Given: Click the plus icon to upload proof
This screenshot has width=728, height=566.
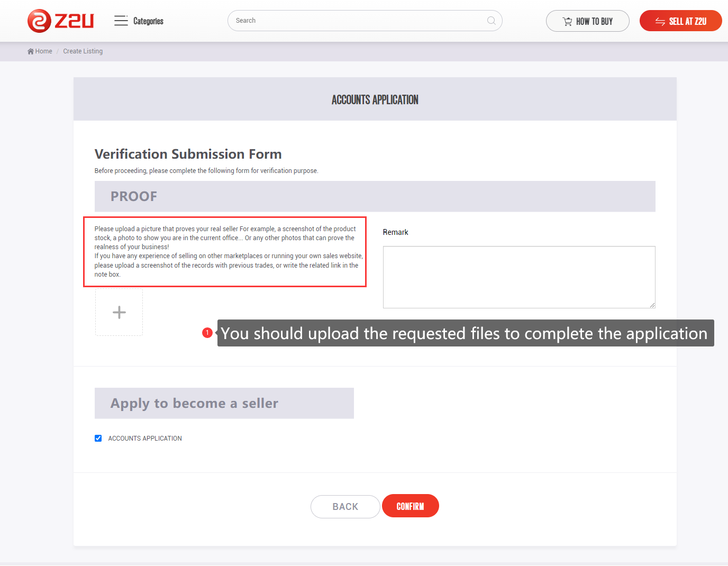Looking at the screenshot, I should coord(119,312).
